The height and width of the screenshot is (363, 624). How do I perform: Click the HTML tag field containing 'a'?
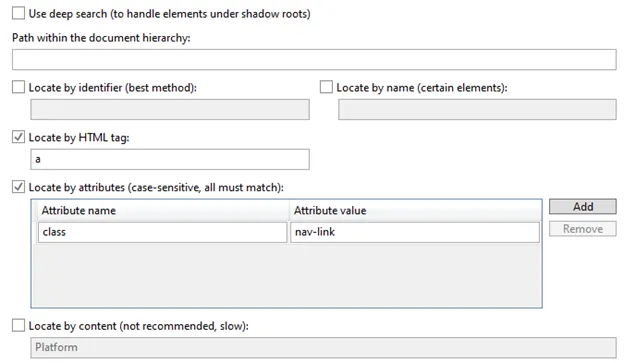(x=170, y=159)
